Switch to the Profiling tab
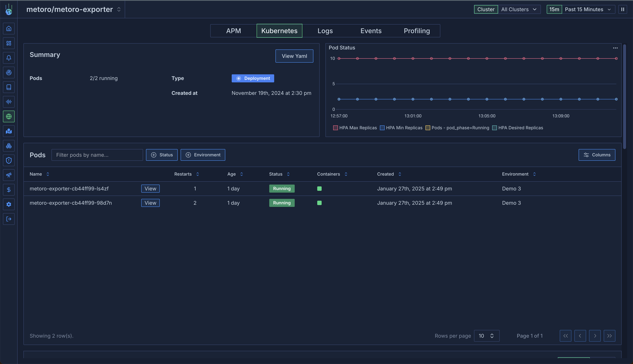This screenshot has height=364, width=633. pyautogui.click(x=417, y=31)
